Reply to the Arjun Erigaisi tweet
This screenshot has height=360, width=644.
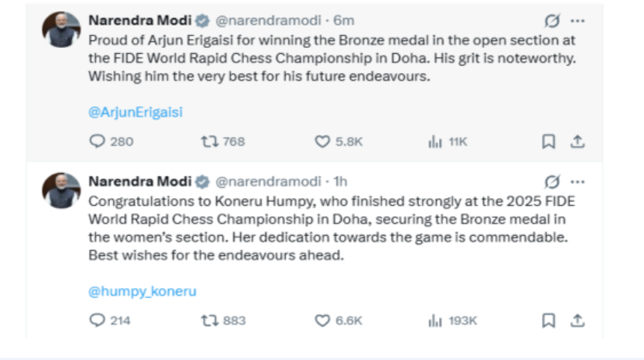tap(97, 141)
